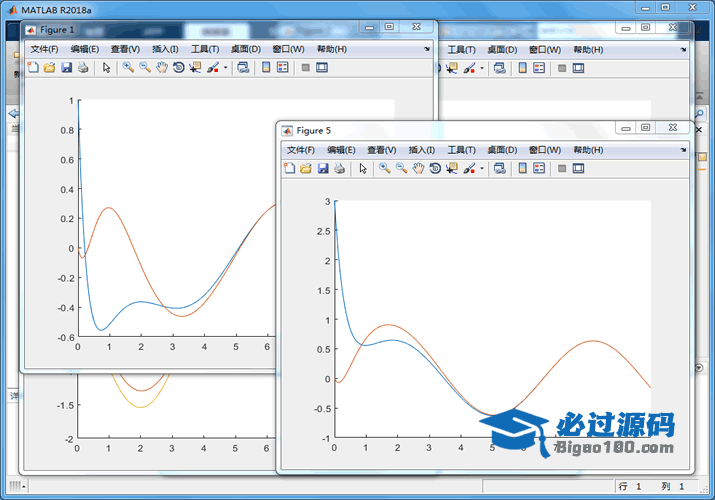
Task: Open 插入(I) menu in Figure 1
Action: tap(165, 49)
